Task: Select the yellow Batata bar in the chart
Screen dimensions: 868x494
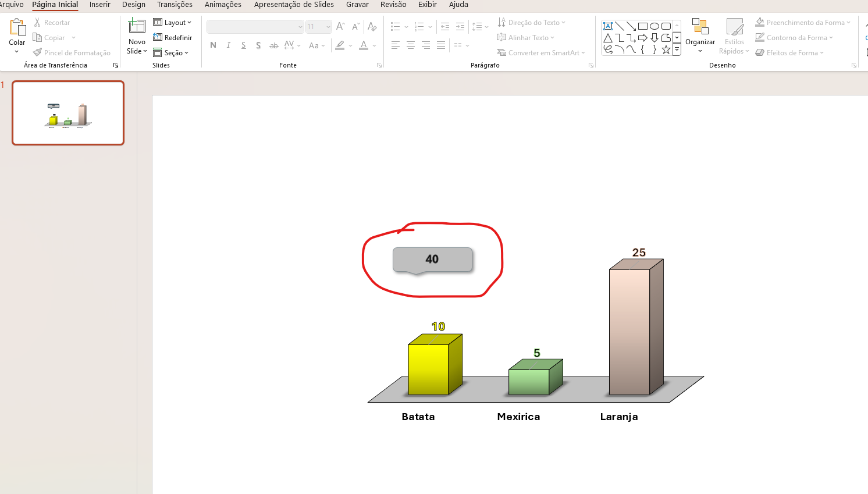Action: tap(435, 365)
